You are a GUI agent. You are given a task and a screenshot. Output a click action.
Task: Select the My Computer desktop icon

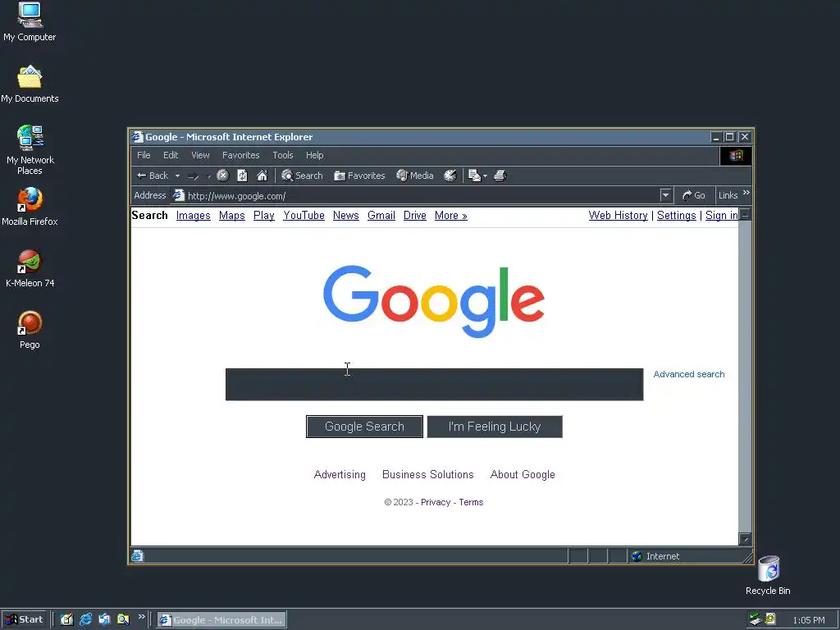[30, 22]
